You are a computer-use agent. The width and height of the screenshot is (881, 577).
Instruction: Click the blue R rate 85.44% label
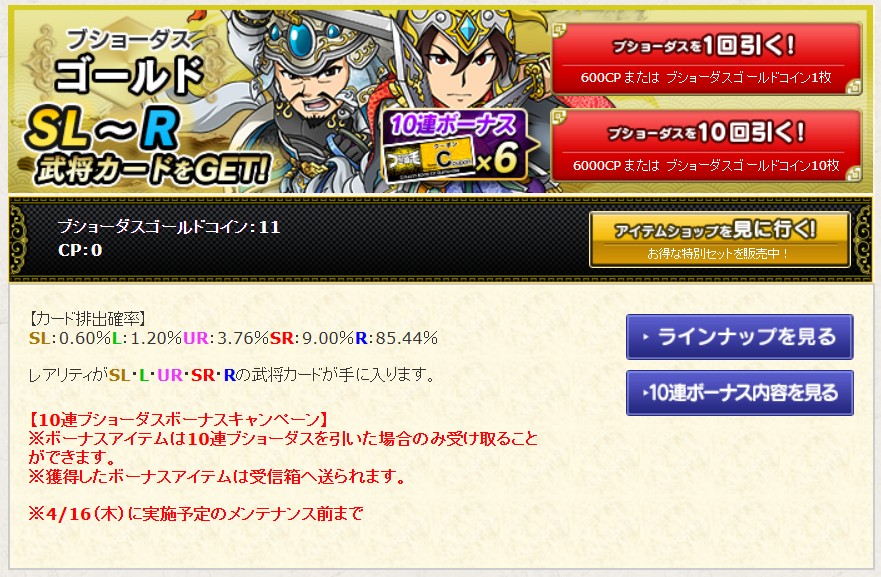click(x=396, y=338)
